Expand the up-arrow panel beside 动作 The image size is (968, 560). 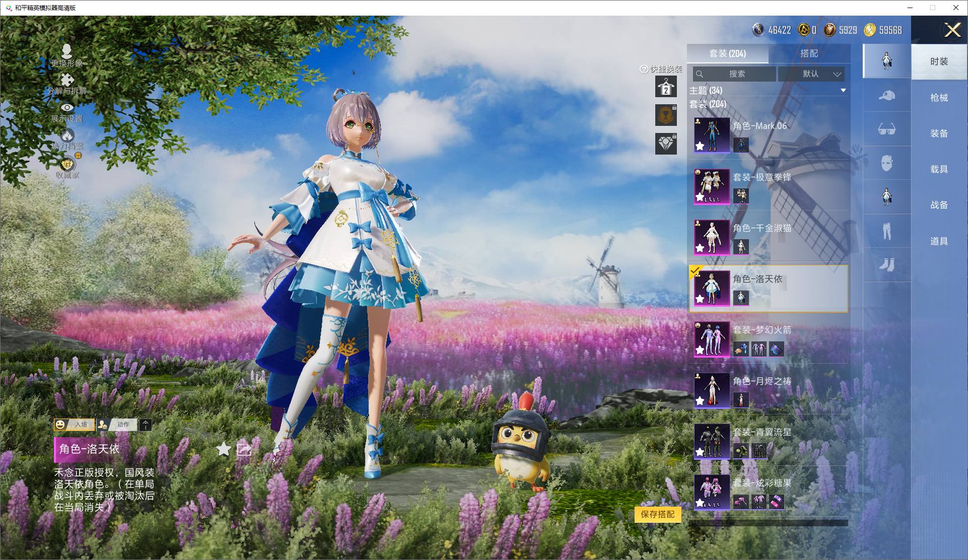(146, 425)
